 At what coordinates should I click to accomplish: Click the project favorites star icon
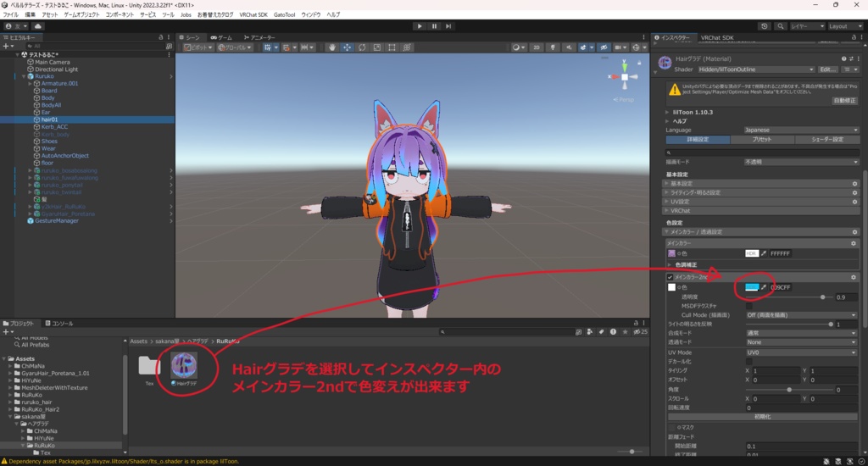(x=625, y=332)
